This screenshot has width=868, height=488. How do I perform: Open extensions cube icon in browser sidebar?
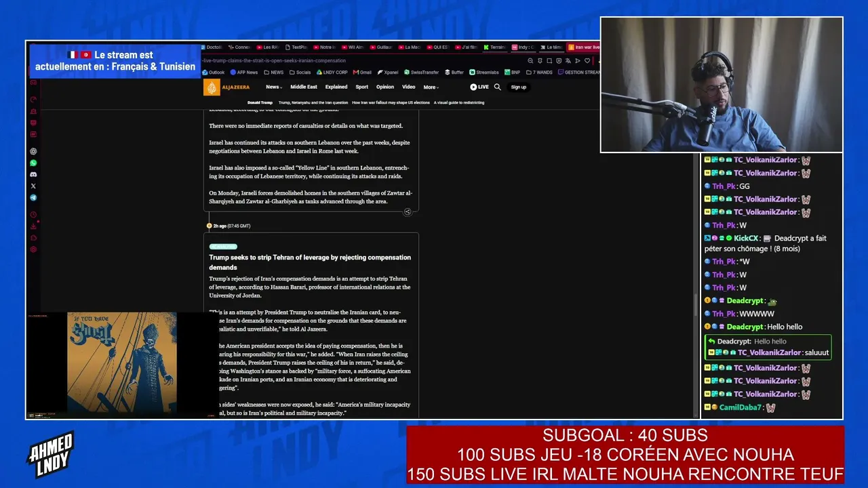pyautogui.click(x=33, y=238)
